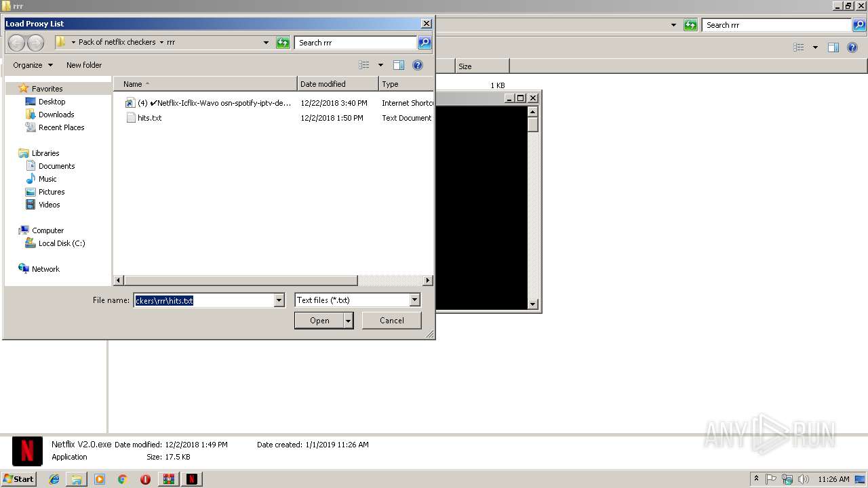868x488 pixels.
Task: Toggle the Explorer window's preview pane icon
Action: 833,47
